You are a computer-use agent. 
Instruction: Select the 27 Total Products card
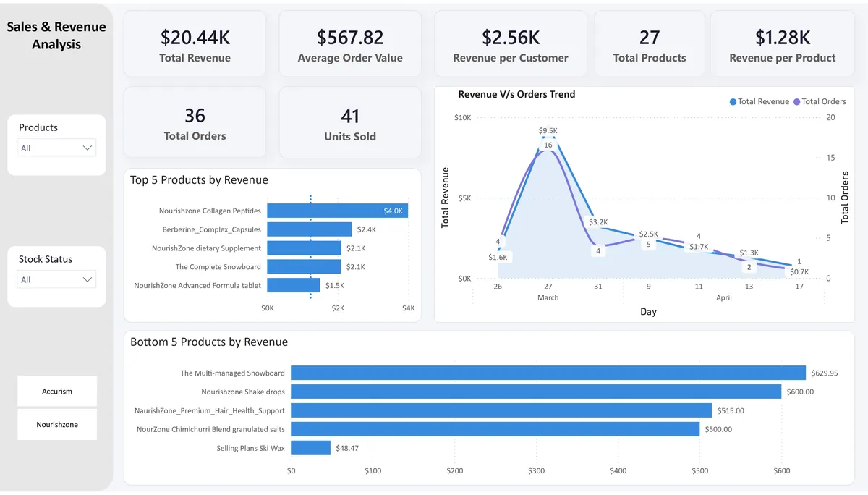[650, 44]
